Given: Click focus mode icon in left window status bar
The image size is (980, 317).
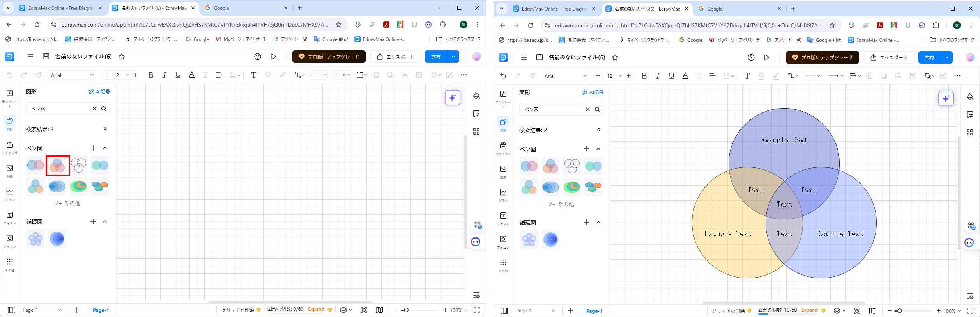Looking at the screenshot, I should coord(364,310).
